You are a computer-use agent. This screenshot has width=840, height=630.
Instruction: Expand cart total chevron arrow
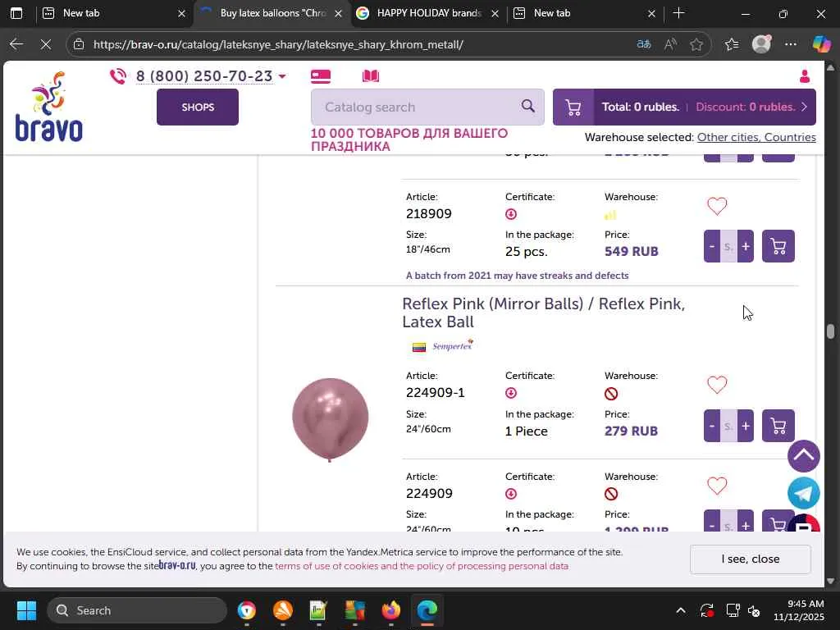tap(804, 107)
